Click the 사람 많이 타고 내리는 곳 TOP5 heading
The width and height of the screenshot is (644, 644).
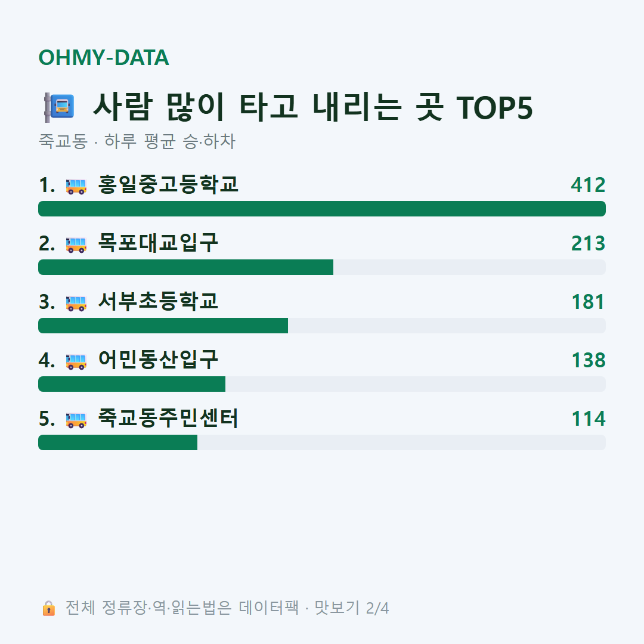click(x=313, y=107)
